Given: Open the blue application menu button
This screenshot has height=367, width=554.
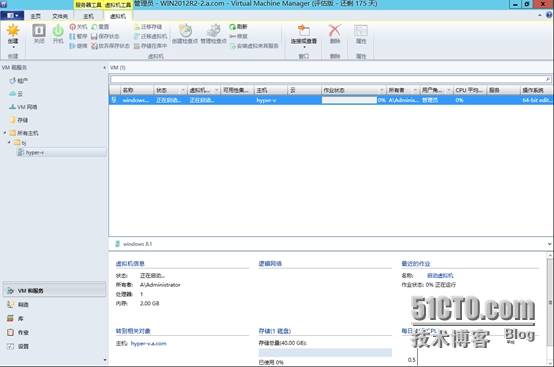Looking at the screenshot, I should pyautogui.click(x=12, y=16).
